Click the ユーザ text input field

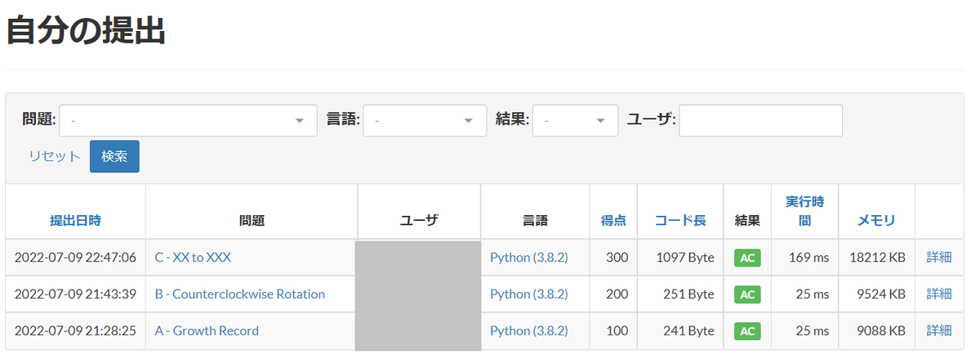[x=760, y=120]
